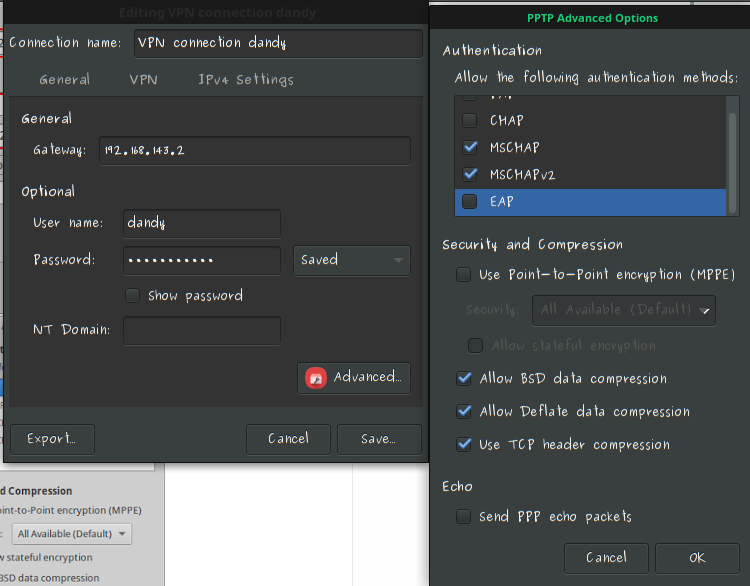Open the All Available (Default) dropdown in background window

click(72, 534)
